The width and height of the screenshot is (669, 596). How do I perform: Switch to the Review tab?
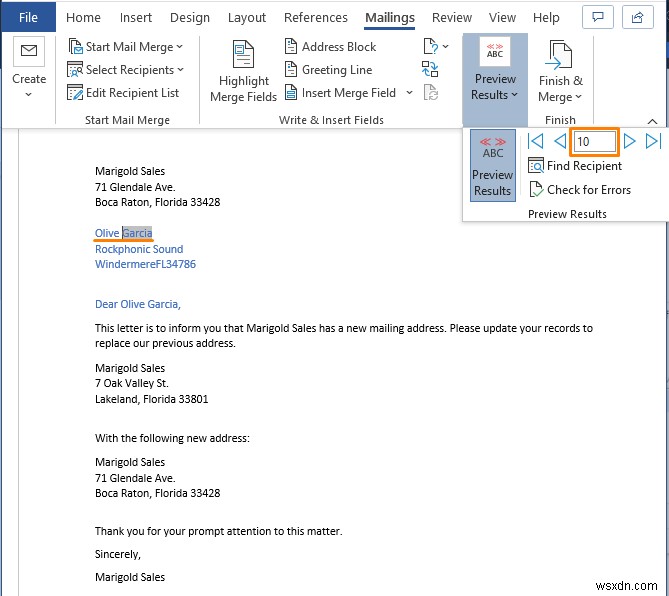[x=452, y=17]
